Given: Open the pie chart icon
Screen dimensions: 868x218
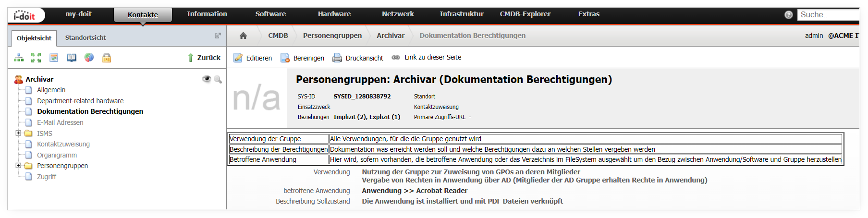Looking at the screenshot, I should [89, 58].
